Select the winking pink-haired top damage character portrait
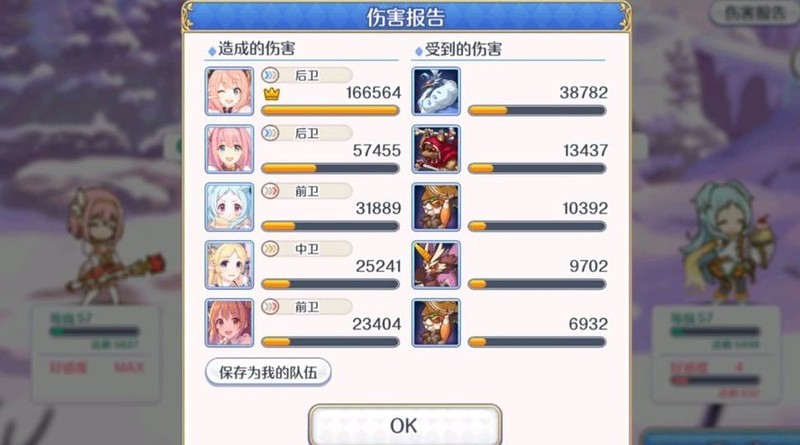This screenshot has height=445, width=800. pos(229,91)
